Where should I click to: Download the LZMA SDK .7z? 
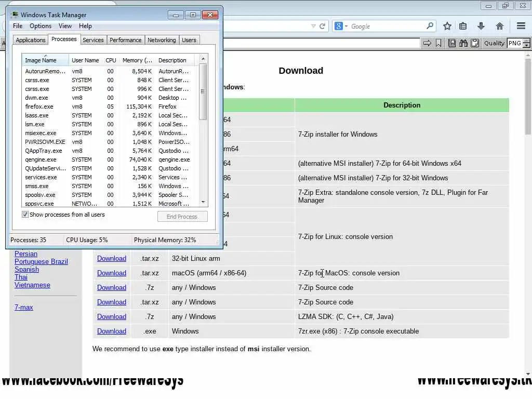click(x=112, y=317)
